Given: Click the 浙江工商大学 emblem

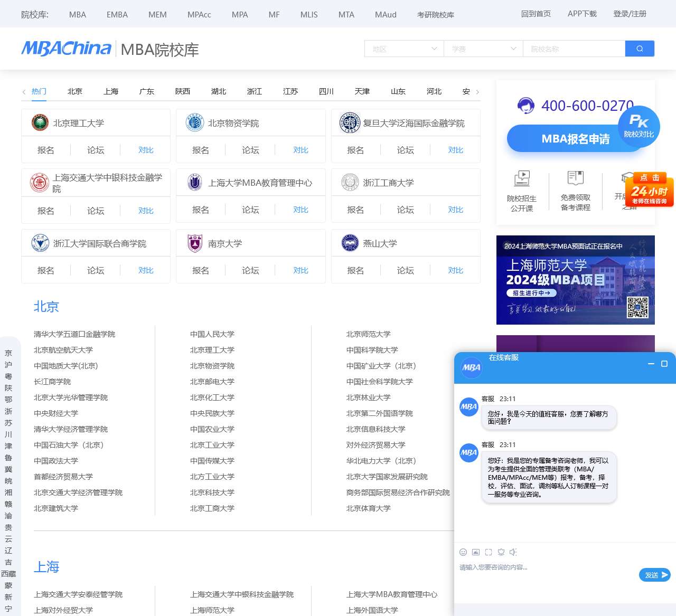Looking at the screenshot, I should click(x=350, y=183).
